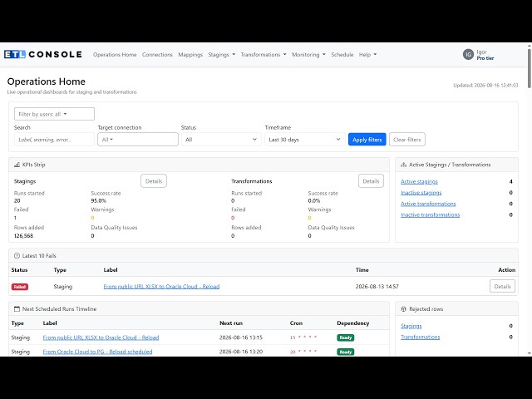Open Details for the failed staging run
Screen dimensions: 532x399
502,286
